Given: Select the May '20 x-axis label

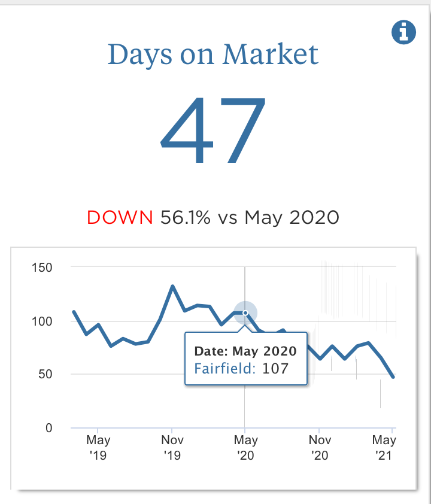Looking at the screenshot, I should point(245,448).
